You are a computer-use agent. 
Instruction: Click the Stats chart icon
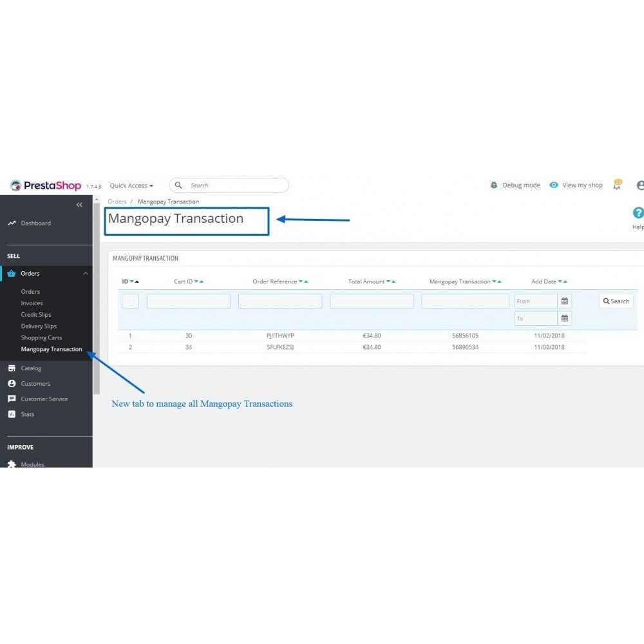coord(12,414)
